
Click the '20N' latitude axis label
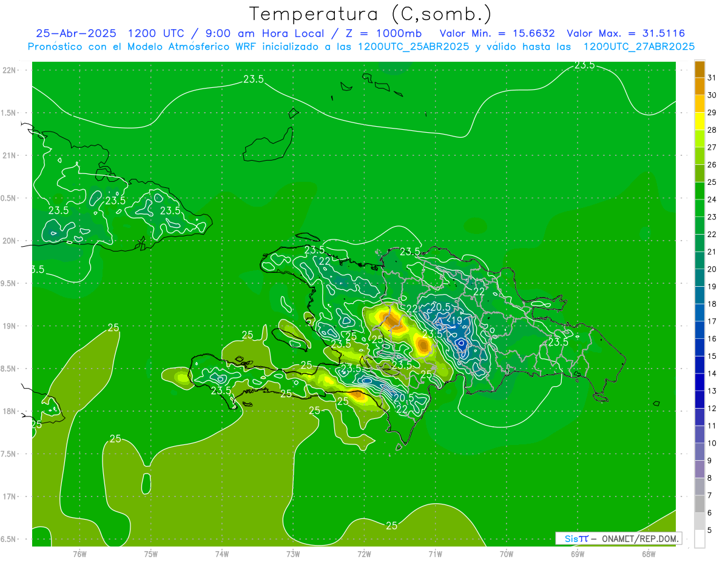click(x=9, y=241)
